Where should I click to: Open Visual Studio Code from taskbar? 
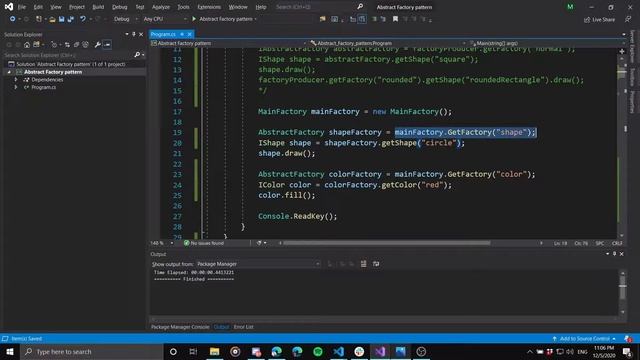click(338, 351)
